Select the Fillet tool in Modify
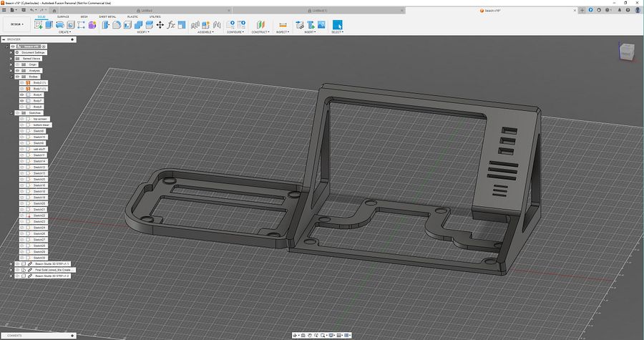 [x=117, y=25]
